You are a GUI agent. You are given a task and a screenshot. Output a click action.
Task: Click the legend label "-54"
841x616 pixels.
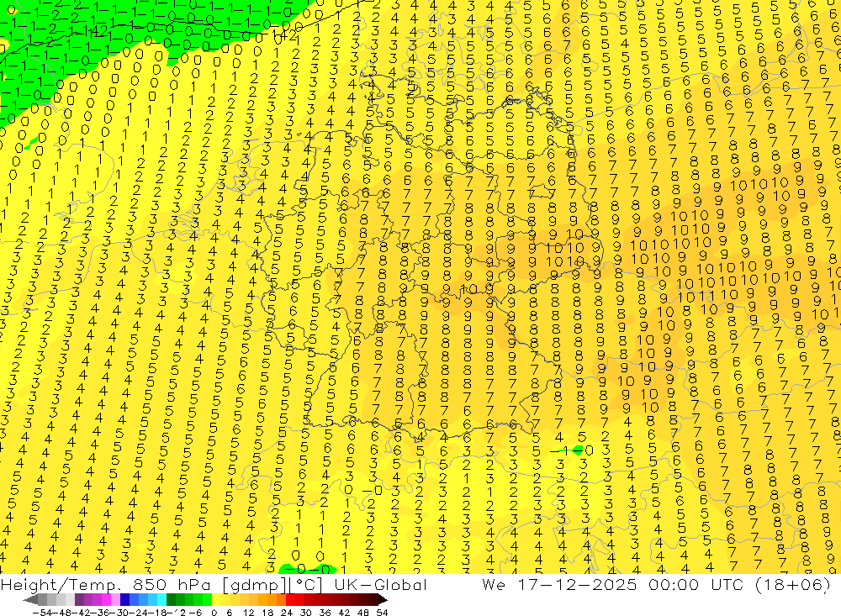coord(42,613)
